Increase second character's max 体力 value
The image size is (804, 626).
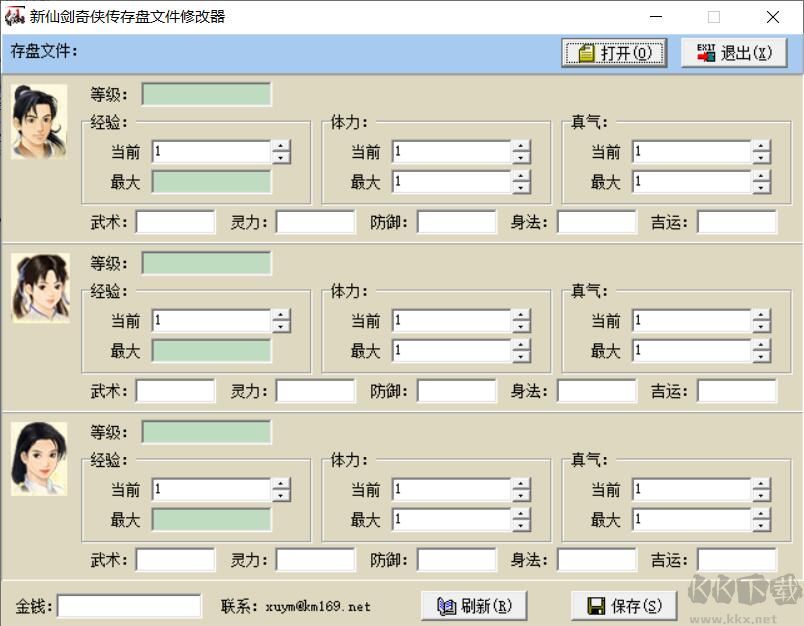pyautogui.click(x=521, y=345)
